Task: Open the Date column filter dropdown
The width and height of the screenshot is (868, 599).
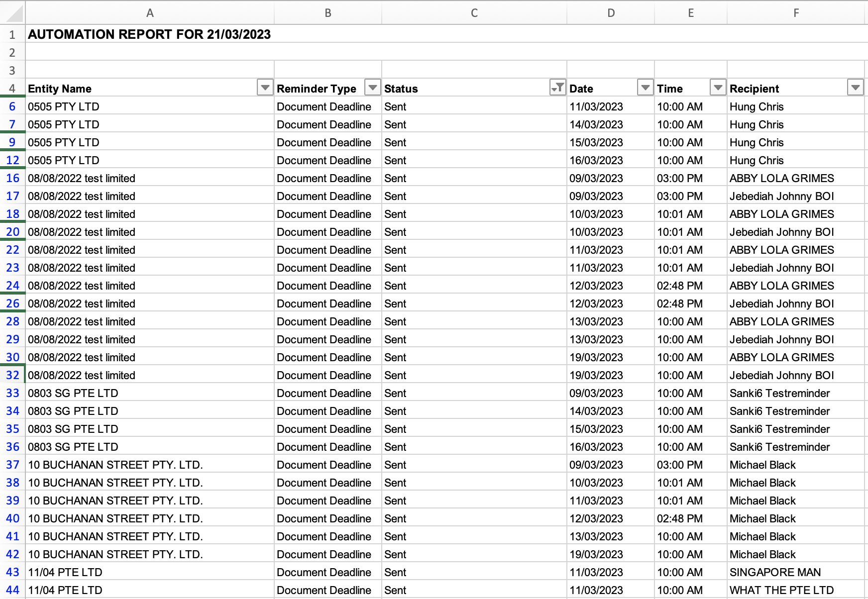Action: click(645, 88)
